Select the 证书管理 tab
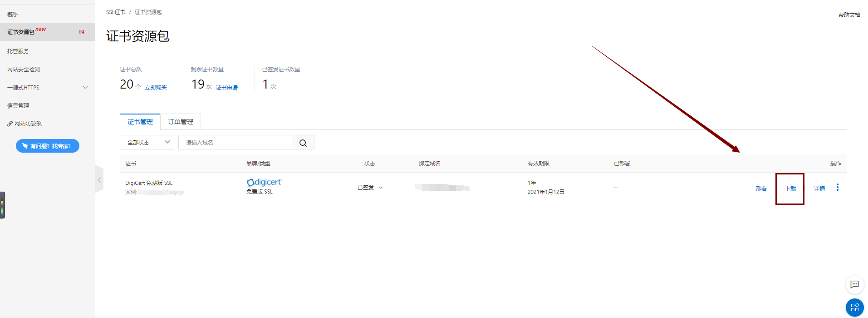868x318 pixels. point(140,122)
